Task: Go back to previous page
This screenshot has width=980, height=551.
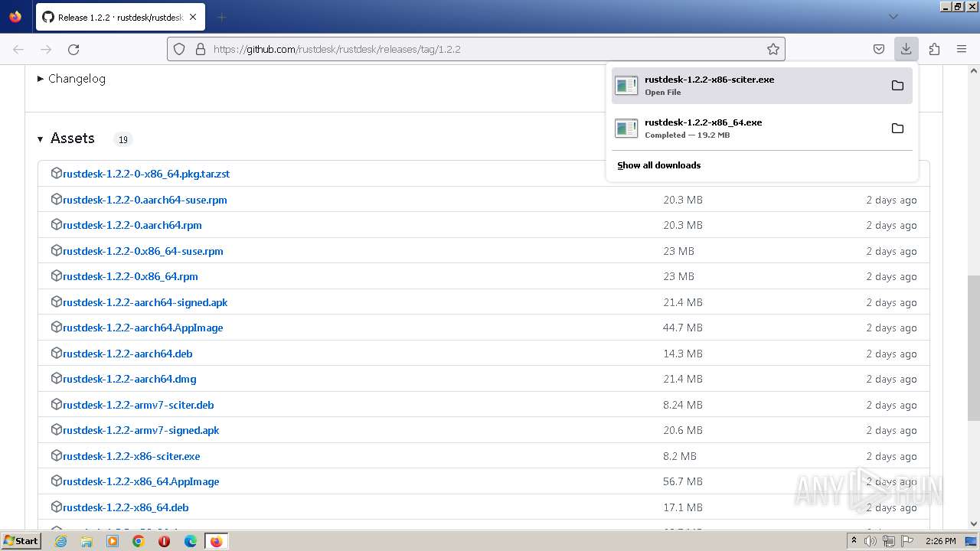Action: [18, 49]
